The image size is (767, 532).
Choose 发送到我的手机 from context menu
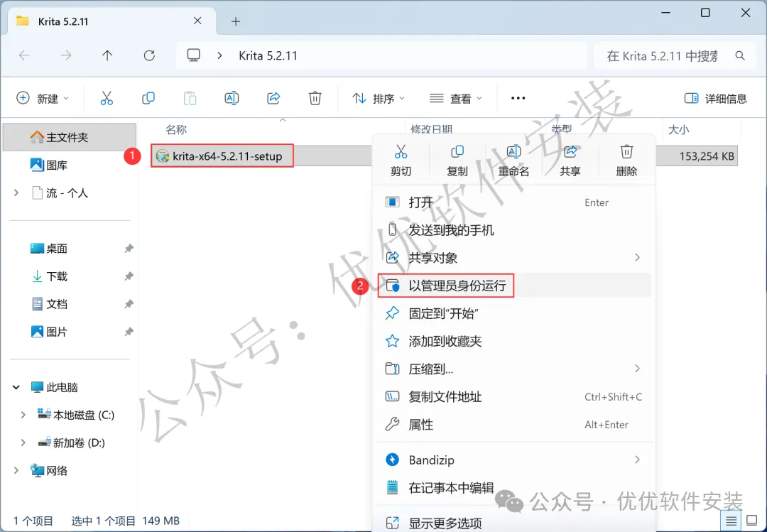(513, 230)
